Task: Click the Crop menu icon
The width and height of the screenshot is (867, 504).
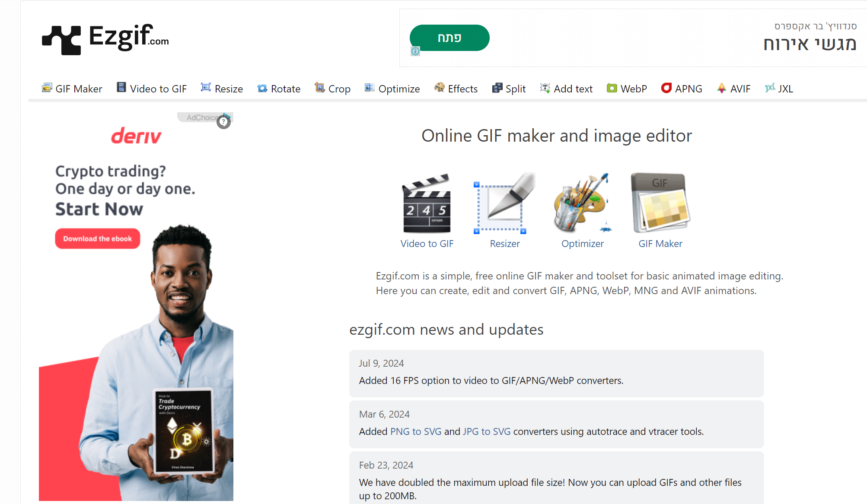Action: pyautogui.click(x=319, y=88)
